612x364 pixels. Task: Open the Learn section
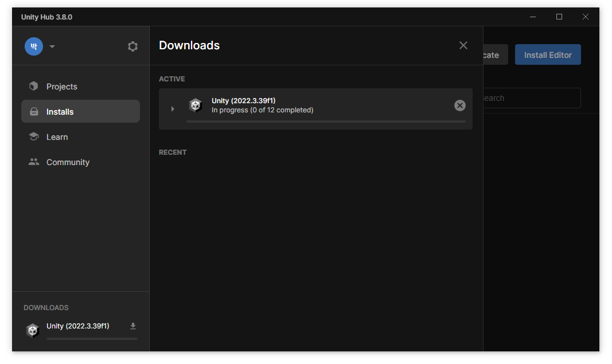80,137
